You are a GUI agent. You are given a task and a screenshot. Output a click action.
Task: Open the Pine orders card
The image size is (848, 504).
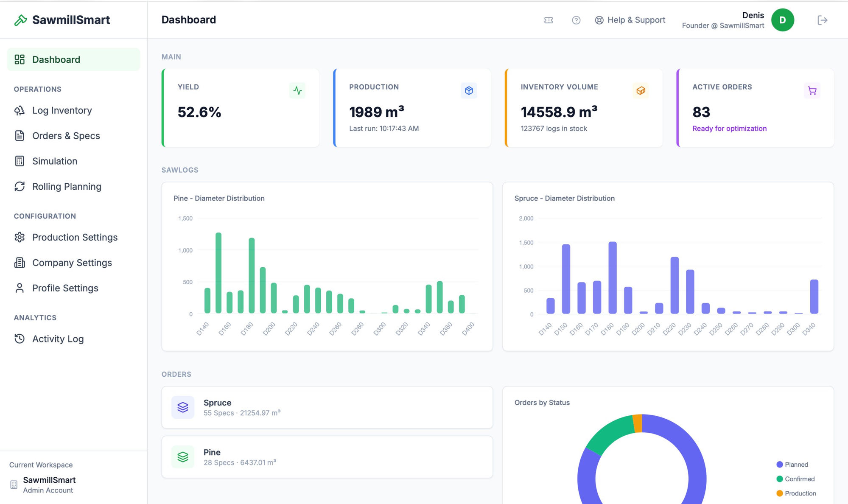coord(327,457)
